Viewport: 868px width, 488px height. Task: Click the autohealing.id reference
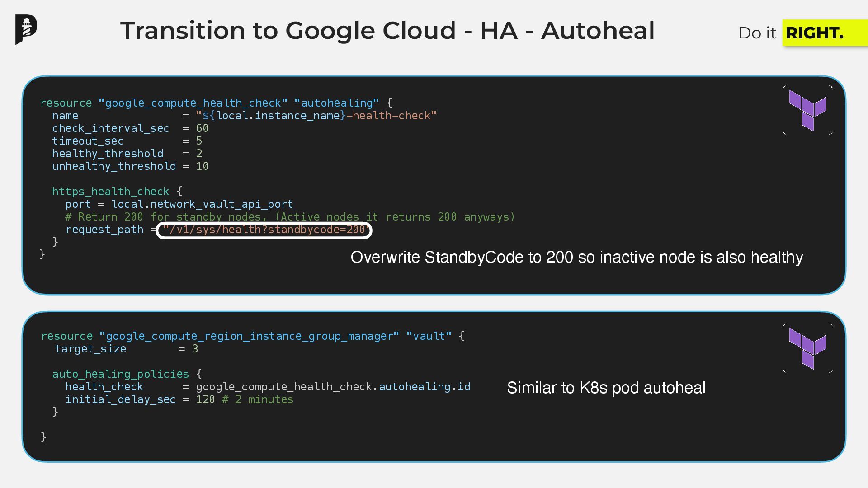coord(424,387)
